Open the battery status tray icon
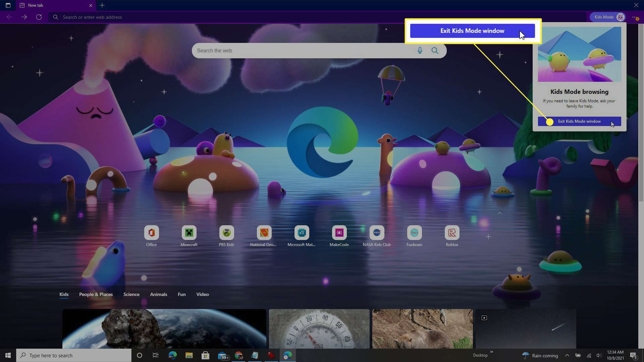 (x=578, y=355)
